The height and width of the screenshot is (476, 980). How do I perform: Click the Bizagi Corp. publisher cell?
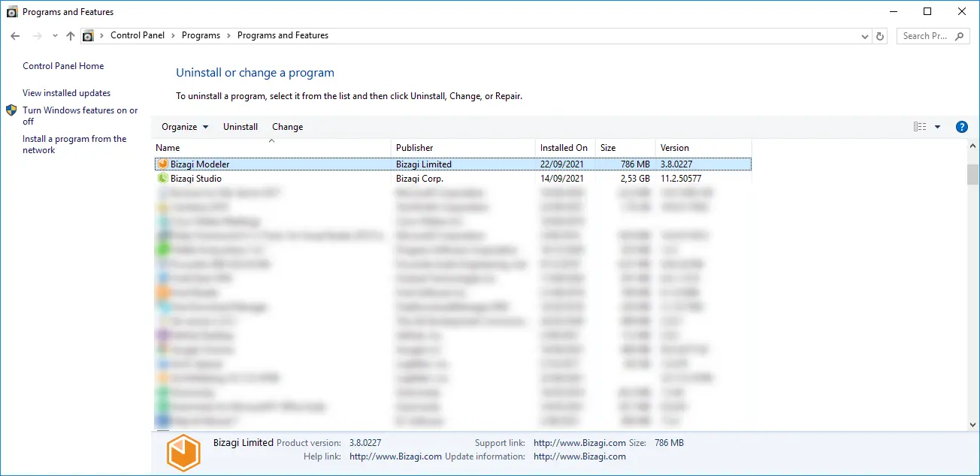pos(420,179)
